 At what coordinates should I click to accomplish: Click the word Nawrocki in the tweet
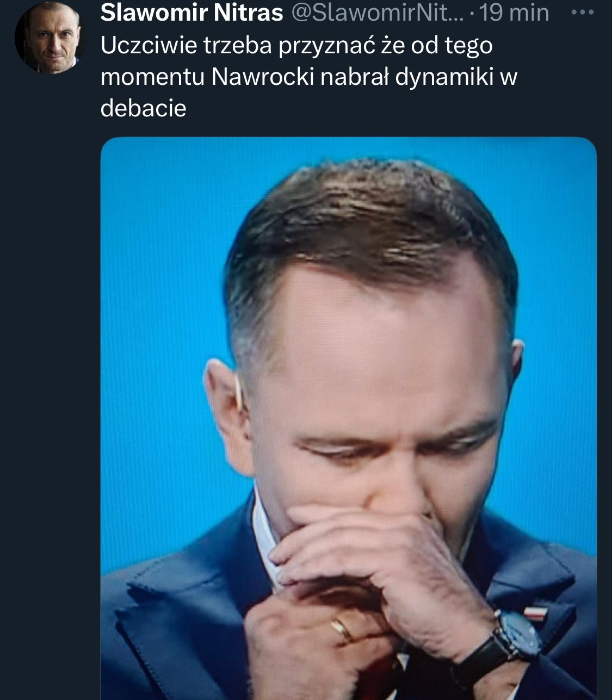pyautogui.click(x=263, y=77)
